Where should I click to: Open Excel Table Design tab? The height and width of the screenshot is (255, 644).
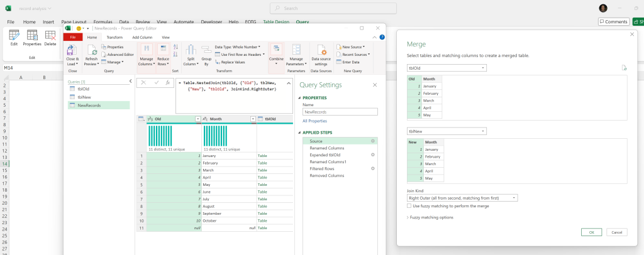click(276, 22)
